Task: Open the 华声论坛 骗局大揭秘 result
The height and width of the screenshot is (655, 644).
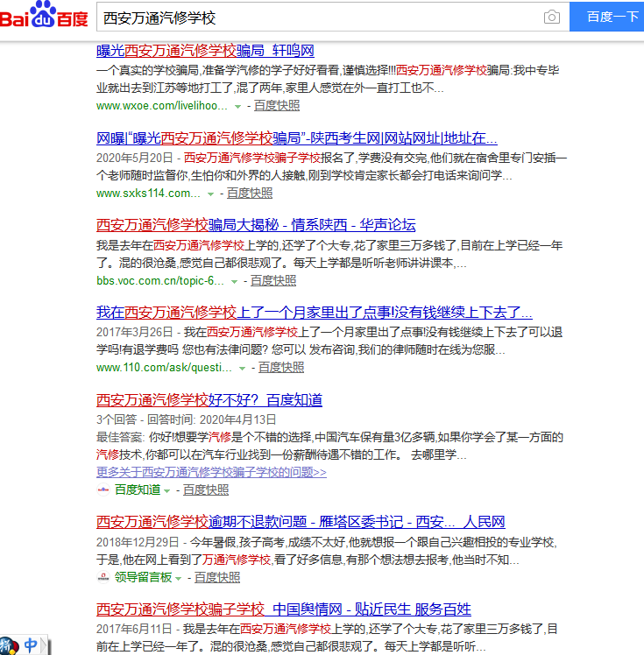Action: [256, 224]
